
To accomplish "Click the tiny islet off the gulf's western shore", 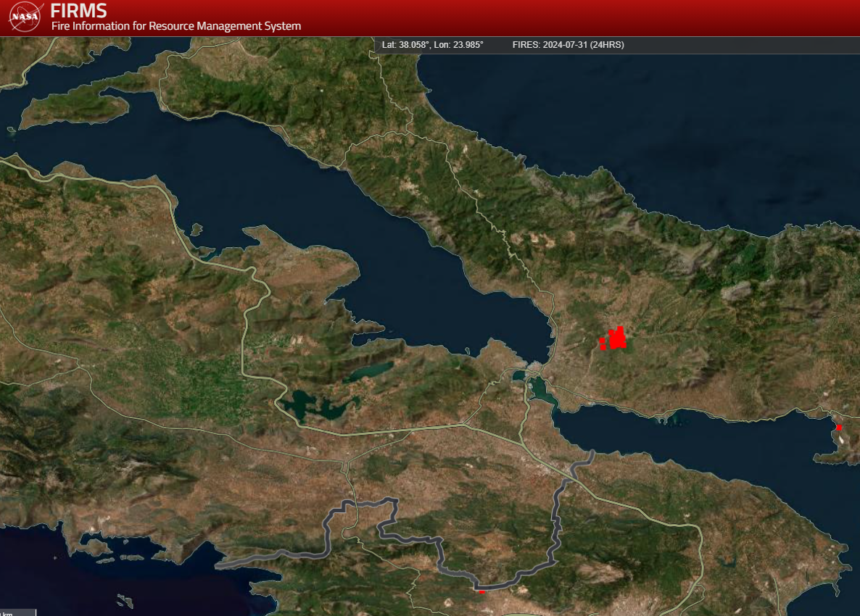I will 196,230.
